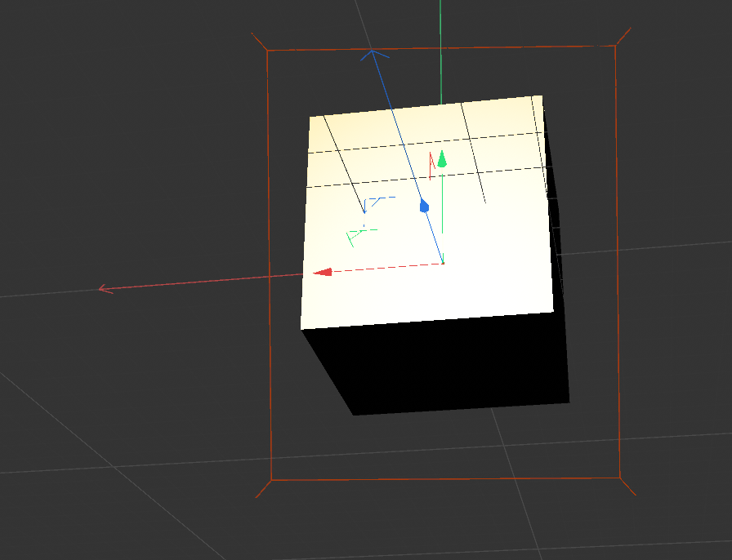The height and width of the screenshot is (560, 732).
Task: Grab the blue solid arrowhead on the cube
Action: 424,206
